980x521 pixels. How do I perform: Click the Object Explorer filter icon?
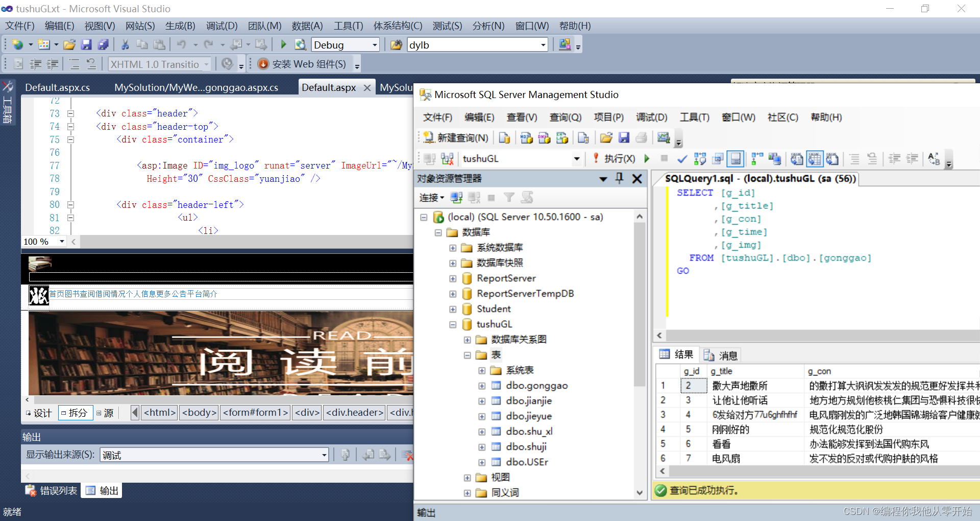pyautogui.click(x=509, y=197)
